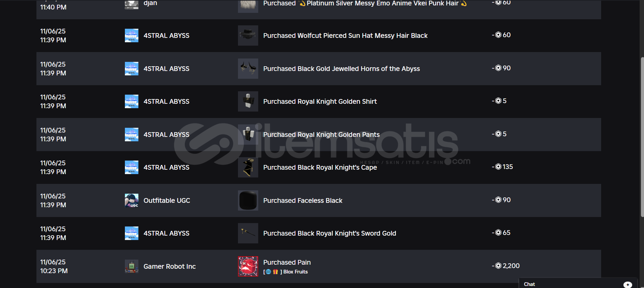This screenshot has width=644, height=288.
Task: Open the Blox Fruits game link
Action: 295,272
